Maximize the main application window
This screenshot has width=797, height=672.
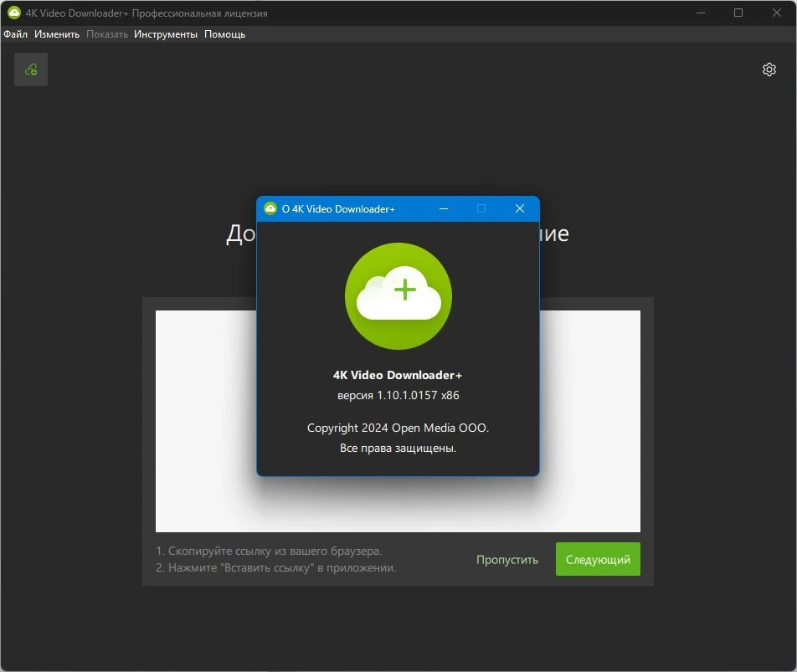click(738, 13)
